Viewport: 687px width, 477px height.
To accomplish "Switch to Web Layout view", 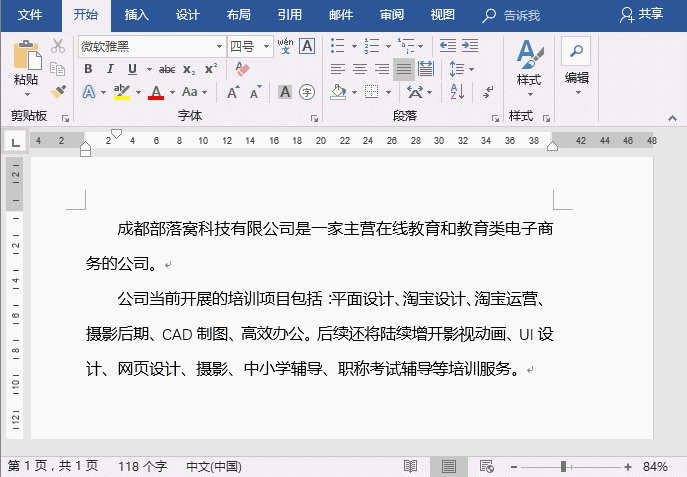I will (486, 466).
